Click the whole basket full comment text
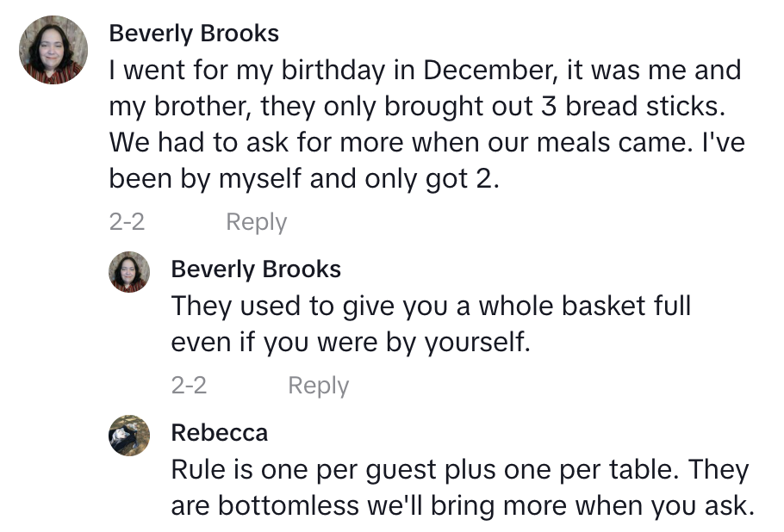 coord(431,324)
